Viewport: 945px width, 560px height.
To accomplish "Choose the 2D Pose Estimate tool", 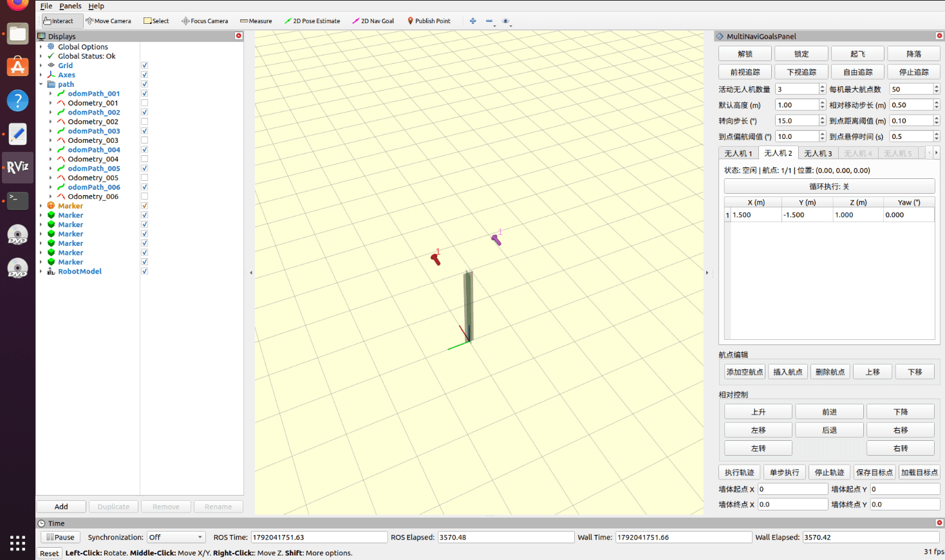I will click(x=312, y=21).
